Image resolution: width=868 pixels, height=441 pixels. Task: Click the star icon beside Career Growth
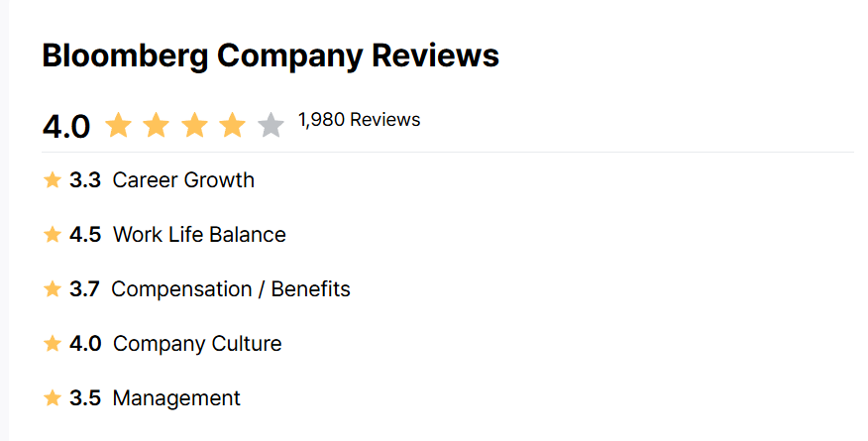[53, 179]
